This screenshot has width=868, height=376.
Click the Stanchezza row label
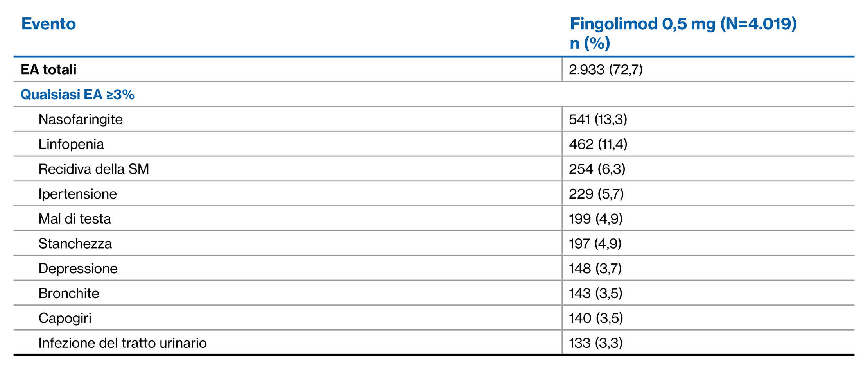tap(75, 244)
